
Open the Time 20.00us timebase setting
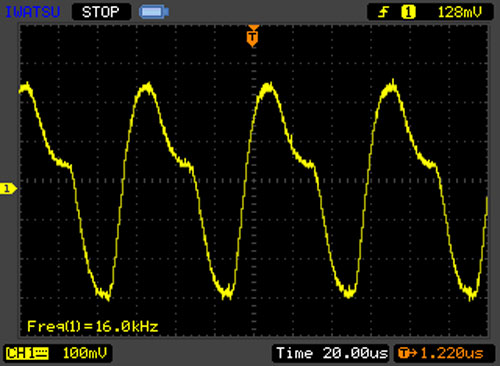(332, 353)
